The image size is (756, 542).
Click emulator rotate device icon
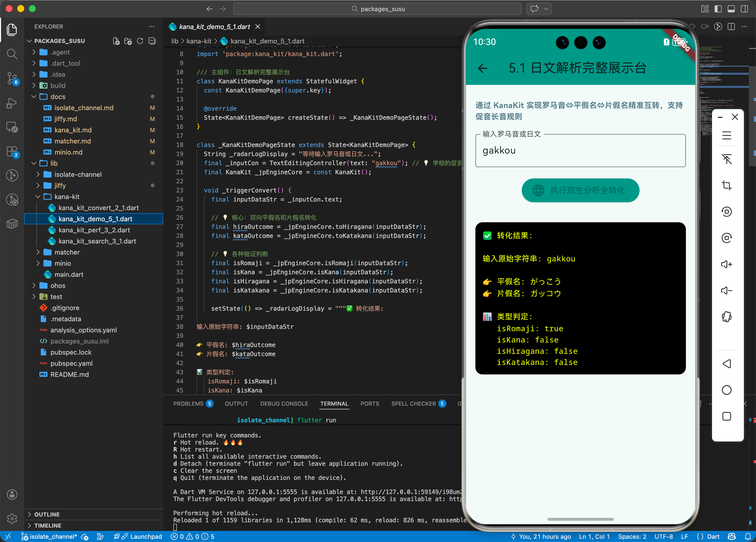(726, 317)
